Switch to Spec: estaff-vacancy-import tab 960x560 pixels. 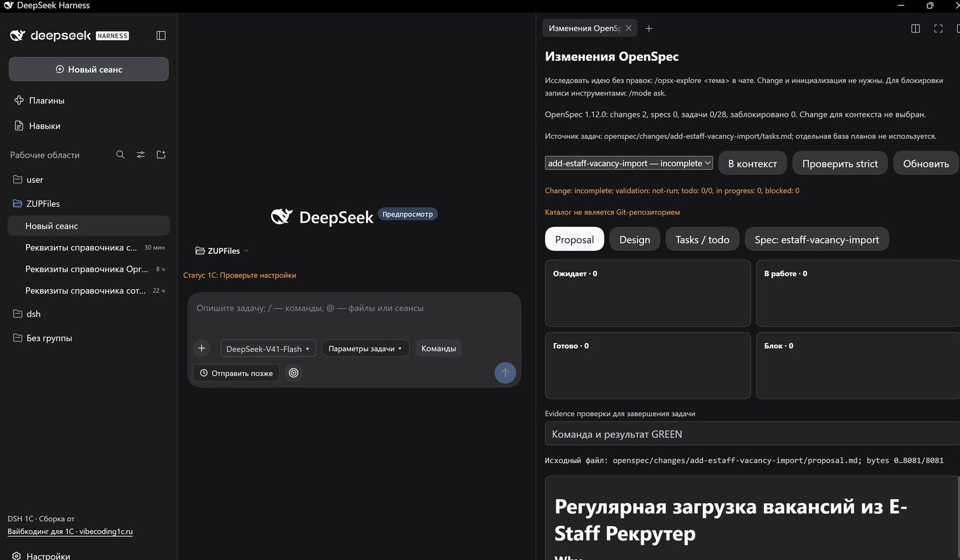[817, 239]
